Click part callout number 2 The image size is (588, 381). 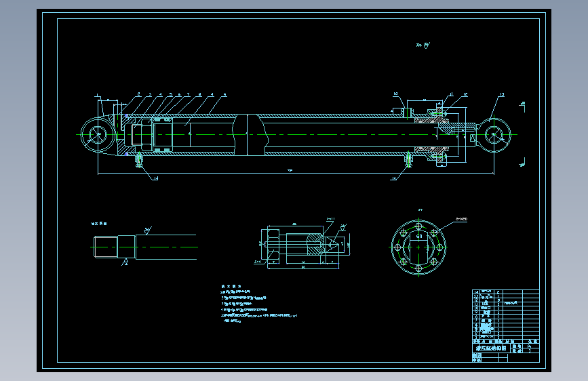pos(139,94)
